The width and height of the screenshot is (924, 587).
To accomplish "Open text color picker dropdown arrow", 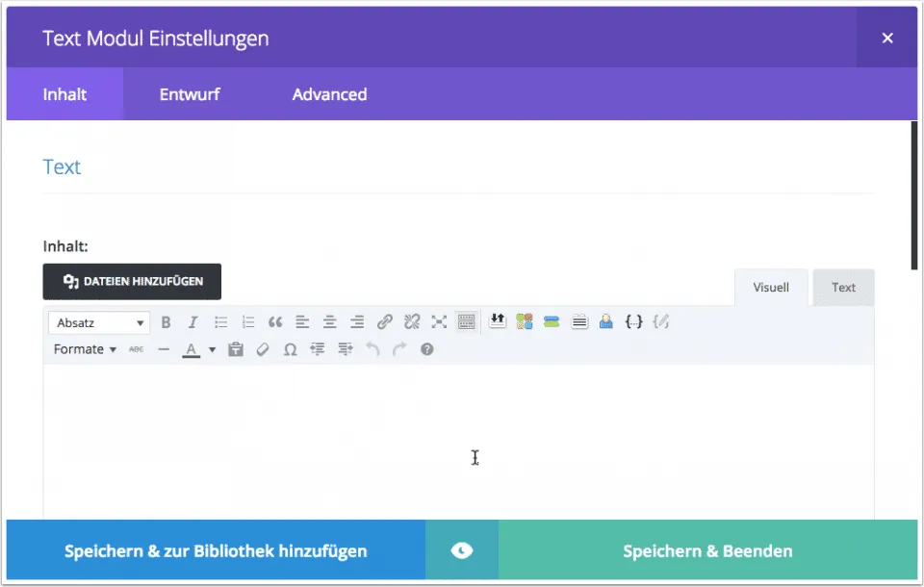I will tap(213, 349).
